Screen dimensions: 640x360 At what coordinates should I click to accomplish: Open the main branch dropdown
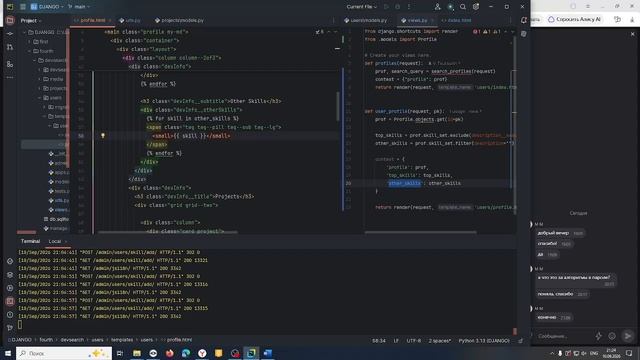tap(79, 7)
